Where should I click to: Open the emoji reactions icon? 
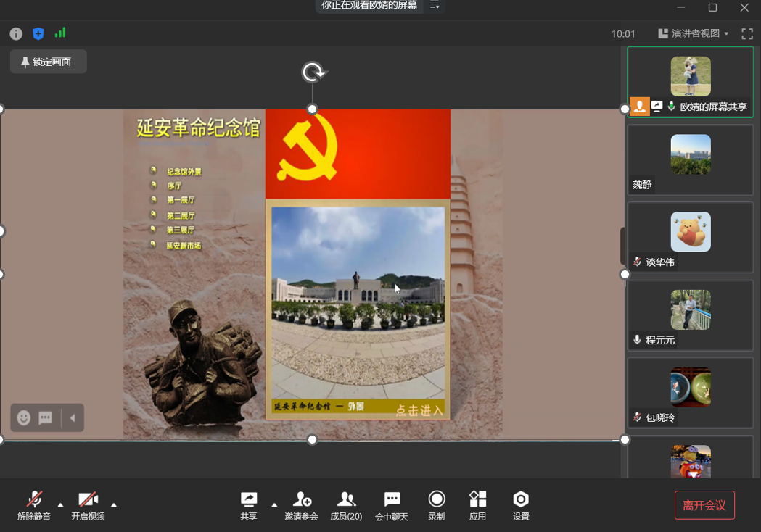pyautogui.click(x=24, y=417)
